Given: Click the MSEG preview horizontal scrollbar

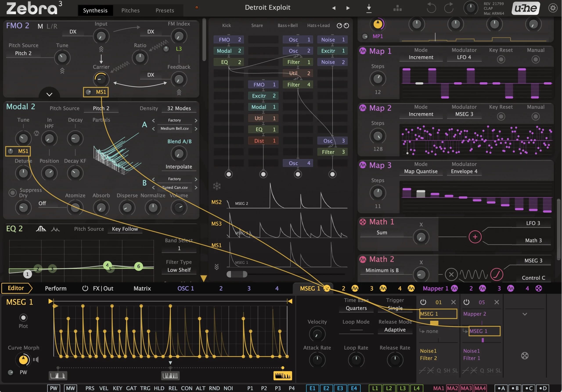Looking at the screenshot, I should [237, 274].
